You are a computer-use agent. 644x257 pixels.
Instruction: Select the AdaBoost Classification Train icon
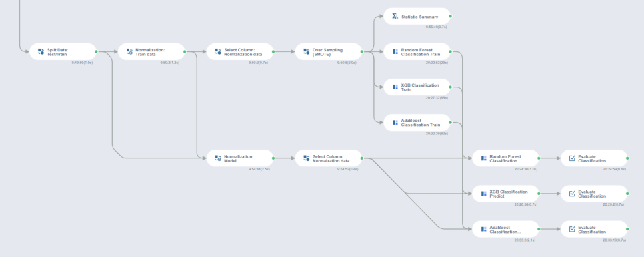click(395, 123)
